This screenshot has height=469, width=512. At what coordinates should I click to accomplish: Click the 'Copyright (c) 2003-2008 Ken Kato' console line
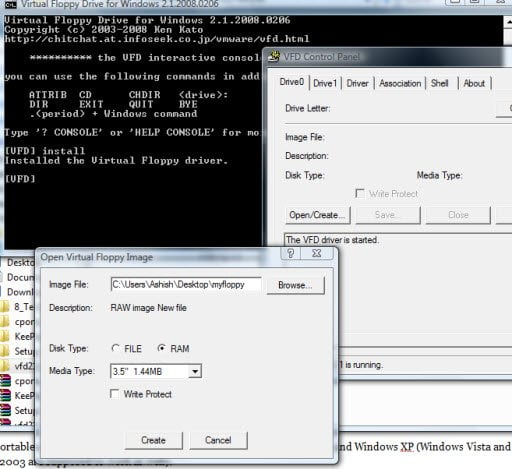point(104,30)
